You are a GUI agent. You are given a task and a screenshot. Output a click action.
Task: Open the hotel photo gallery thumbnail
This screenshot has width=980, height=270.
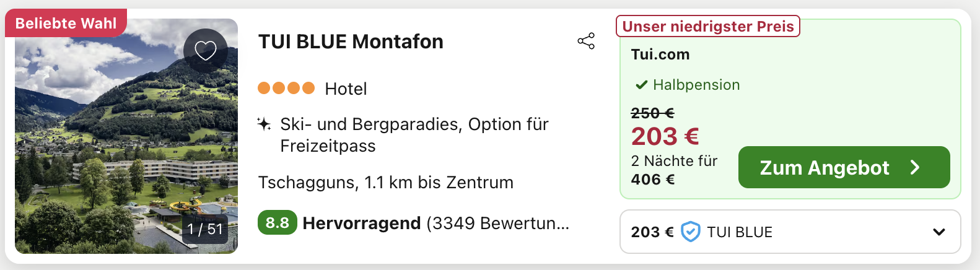tap(126, 136)
